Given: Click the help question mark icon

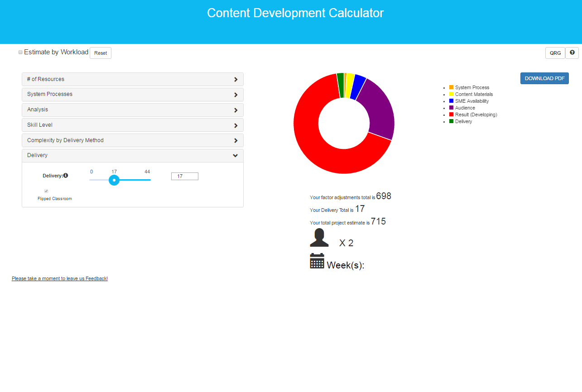Looking at the screenshot, I should [572, 53].
